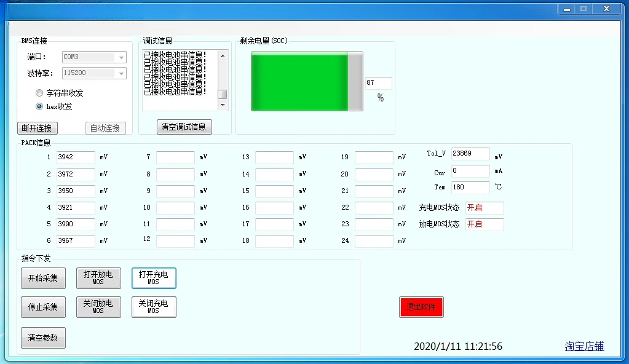629x364 pixels.
Task: Click the empty cell 16 voltage field
Action: click(x=274, y=207)
